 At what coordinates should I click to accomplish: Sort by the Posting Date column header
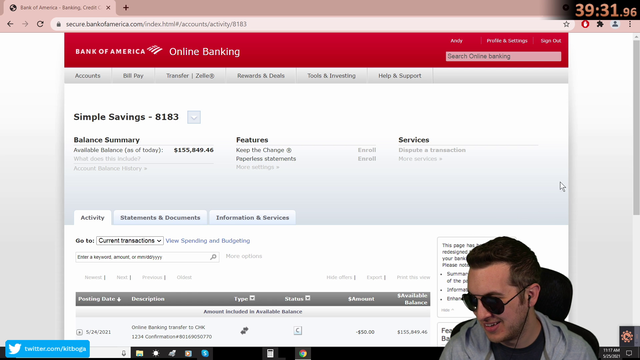point(99,299)
